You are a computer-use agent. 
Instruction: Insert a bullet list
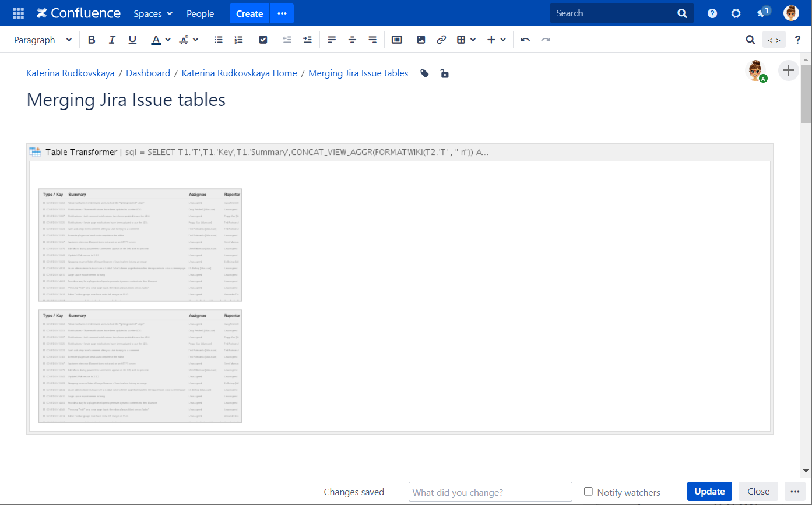pyautogui.click(x=219, y=40)
